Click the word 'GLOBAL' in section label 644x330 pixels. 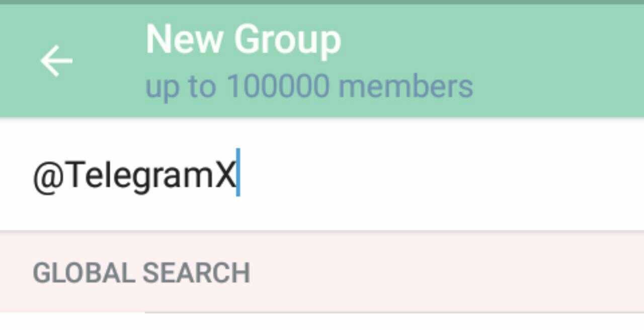point(84,273)
